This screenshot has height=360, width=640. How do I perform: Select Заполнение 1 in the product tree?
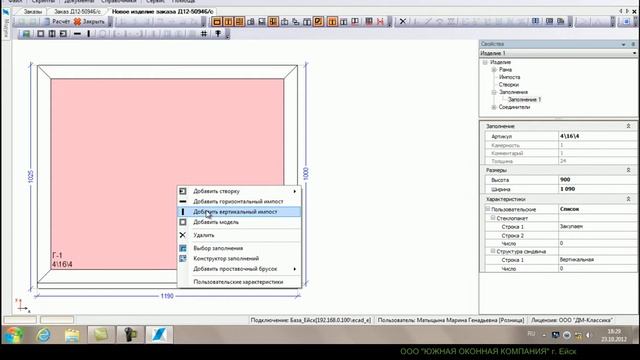pos(524,100)
